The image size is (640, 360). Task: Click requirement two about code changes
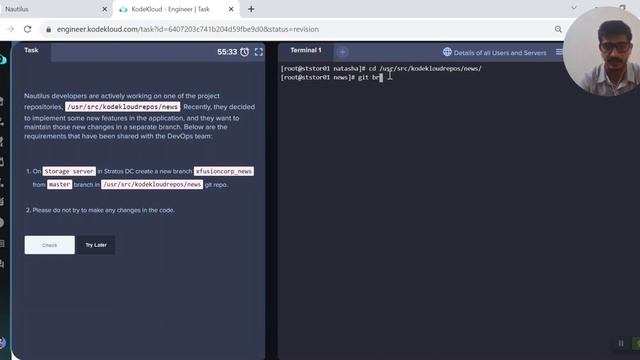click(x=103, y=210)
